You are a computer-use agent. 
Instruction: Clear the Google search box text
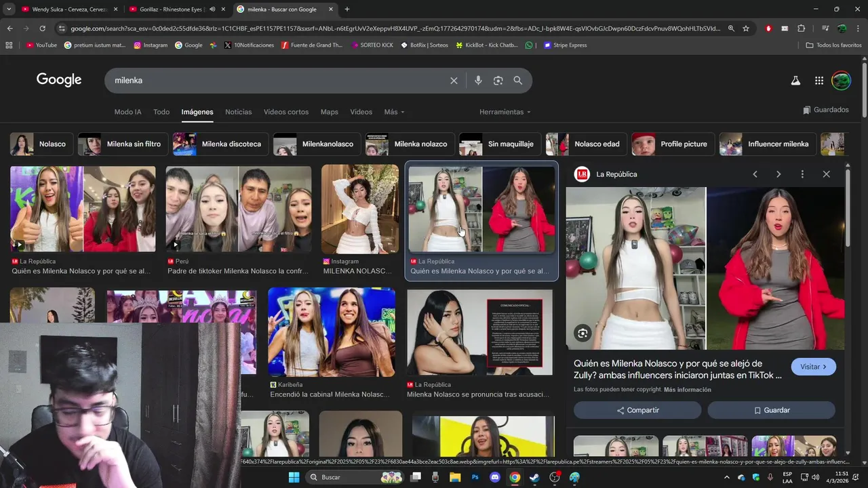point(454,81)
